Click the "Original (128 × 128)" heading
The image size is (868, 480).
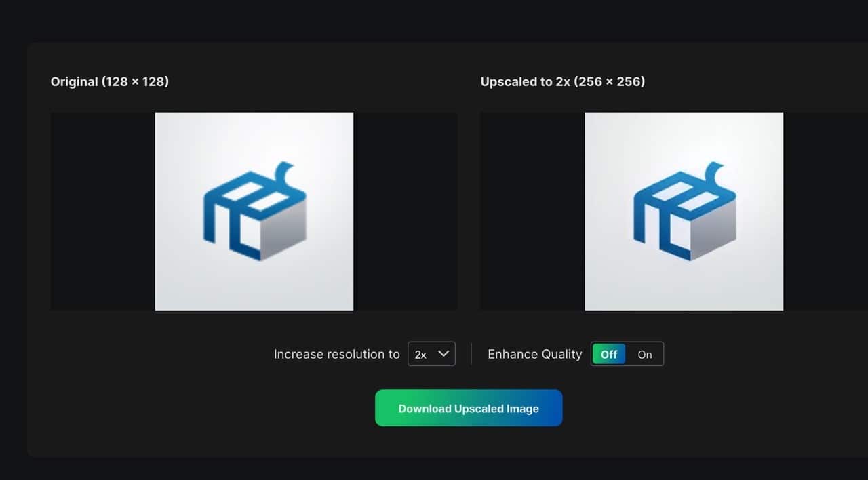(110, 81)
